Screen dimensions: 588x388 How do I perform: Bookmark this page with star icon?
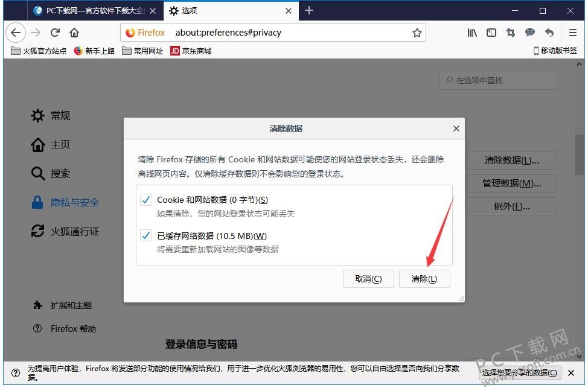point(417,33)
